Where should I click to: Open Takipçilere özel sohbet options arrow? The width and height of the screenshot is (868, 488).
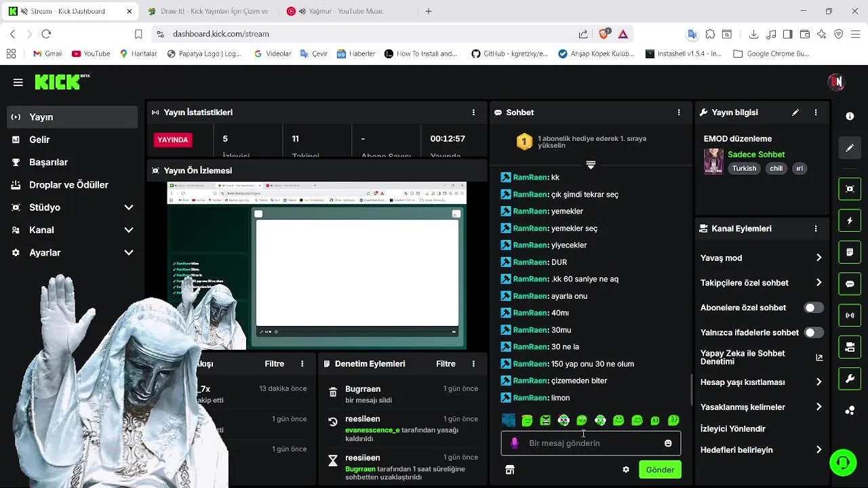[x=818, y=283]
